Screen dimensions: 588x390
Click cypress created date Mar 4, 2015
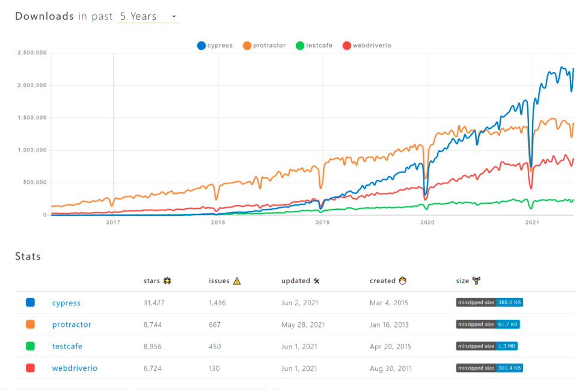389,303
